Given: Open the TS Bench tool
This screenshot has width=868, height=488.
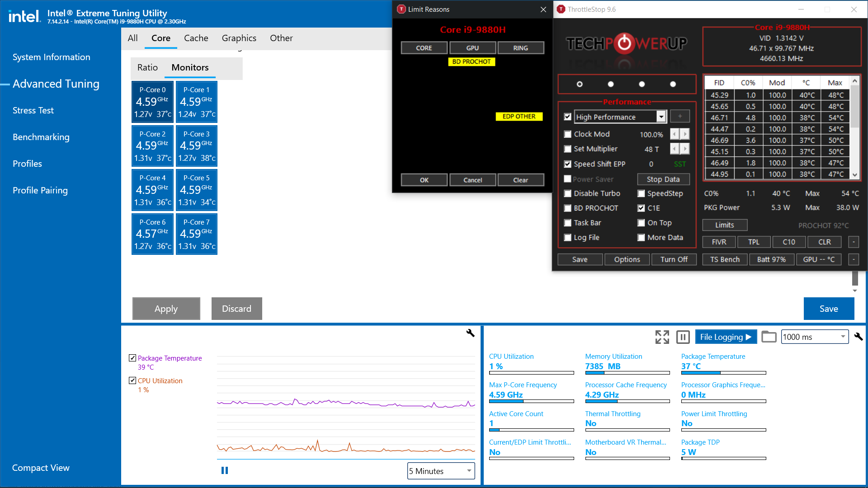Looking at the screenshot, I should tap(725, 259).
